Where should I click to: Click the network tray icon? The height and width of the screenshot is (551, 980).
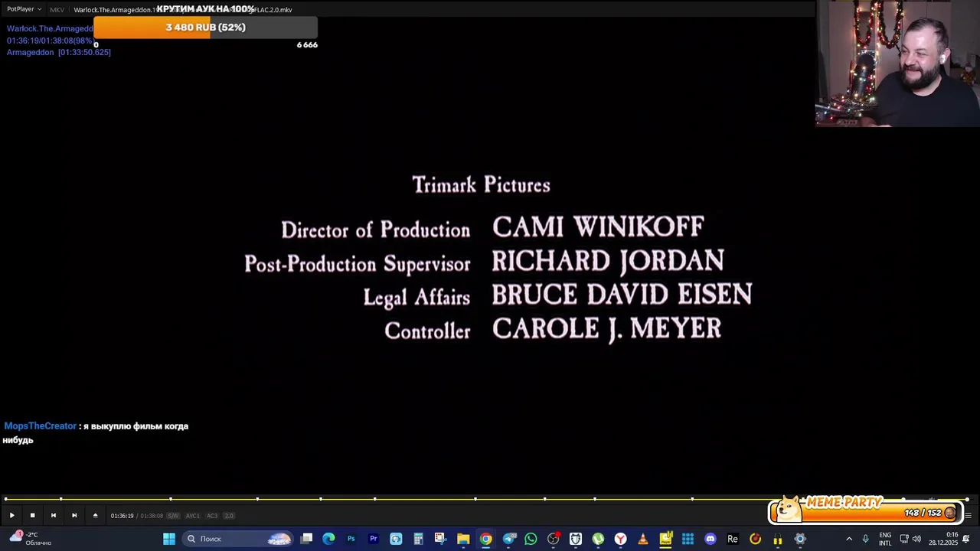tap(904, 539)
